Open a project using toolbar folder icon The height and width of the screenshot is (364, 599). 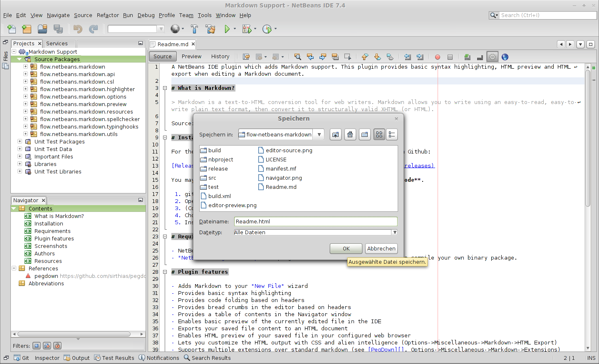42,29
